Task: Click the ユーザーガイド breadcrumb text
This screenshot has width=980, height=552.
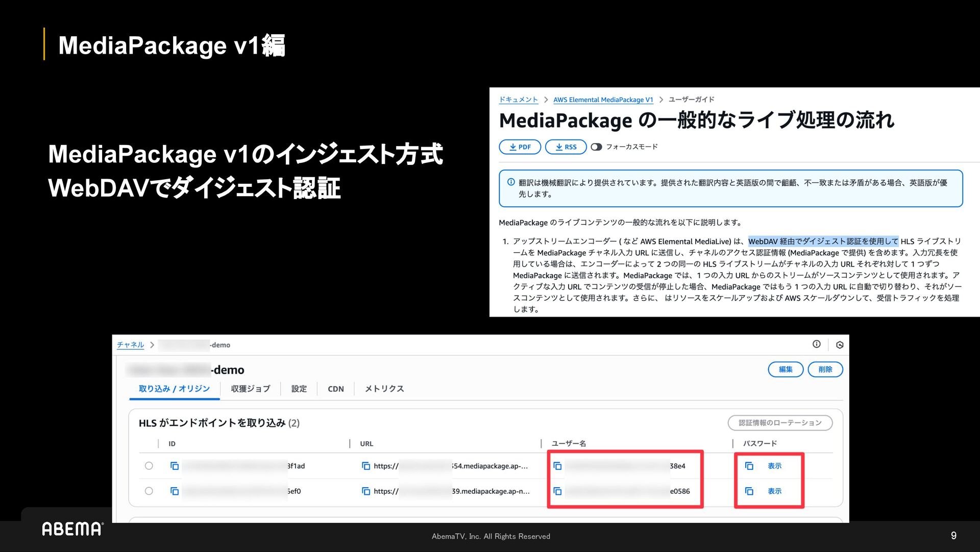Action: (692, 100)
